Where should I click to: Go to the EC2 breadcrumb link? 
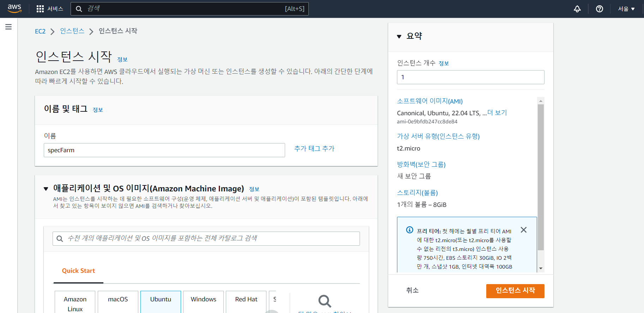tap(40, 31)
